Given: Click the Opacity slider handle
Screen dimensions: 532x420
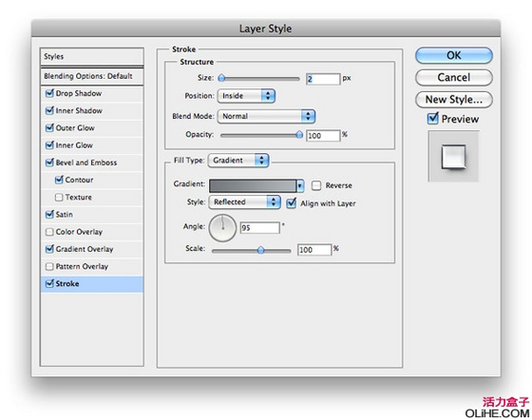Looking at the screenshot, I should [299, 135].
